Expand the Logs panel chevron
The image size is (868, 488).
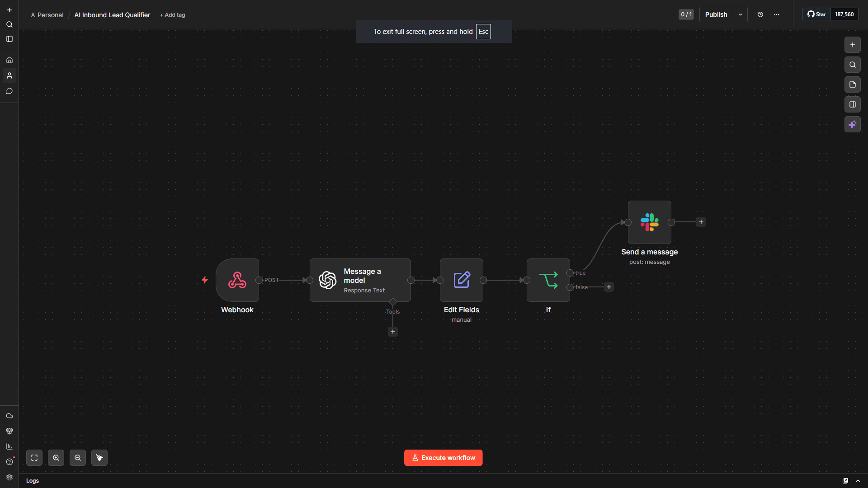coord(858,481)
